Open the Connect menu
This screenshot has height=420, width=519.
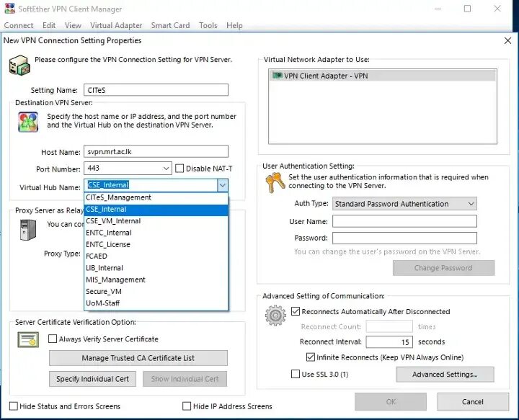click(x=19, y=25)
